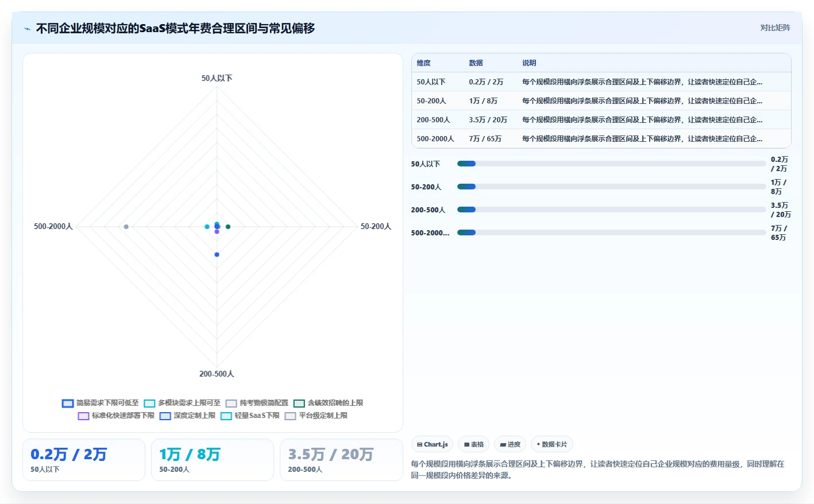
Task: Click table value 0.2万 / 2万
Action: coord(486,82)
